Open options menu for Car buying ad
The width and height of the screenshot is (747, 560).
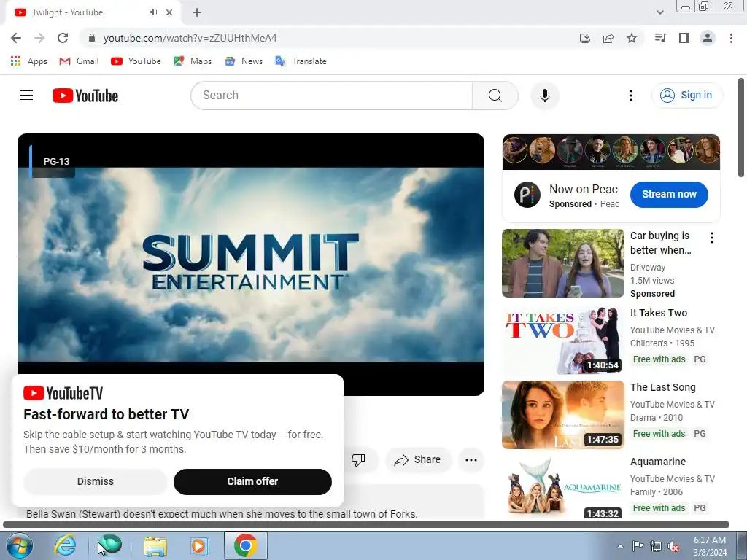click(x=712, y=238)
